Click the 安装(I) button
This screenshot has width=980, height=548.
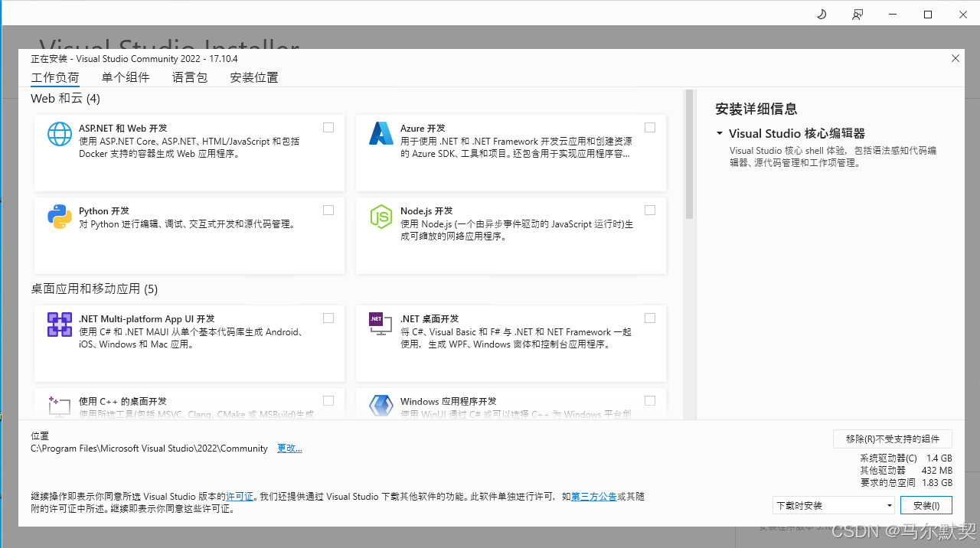coord(926,505)
